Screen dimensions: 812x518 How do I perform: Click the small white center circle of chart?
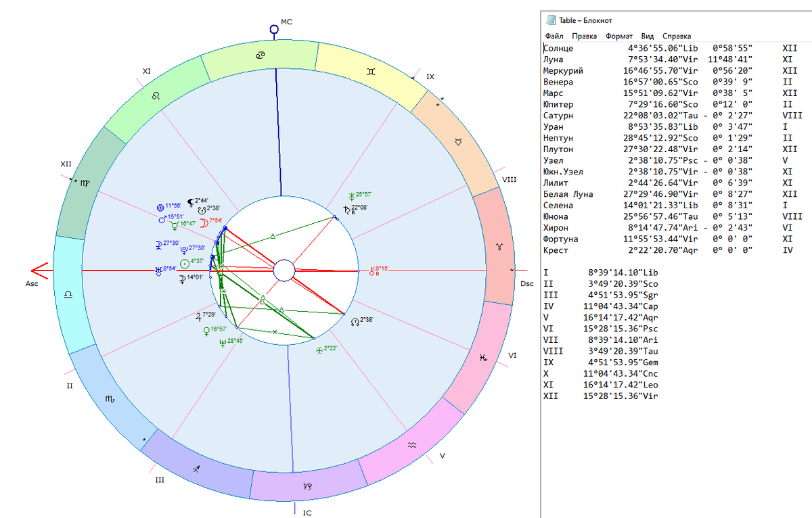(284, 271)
